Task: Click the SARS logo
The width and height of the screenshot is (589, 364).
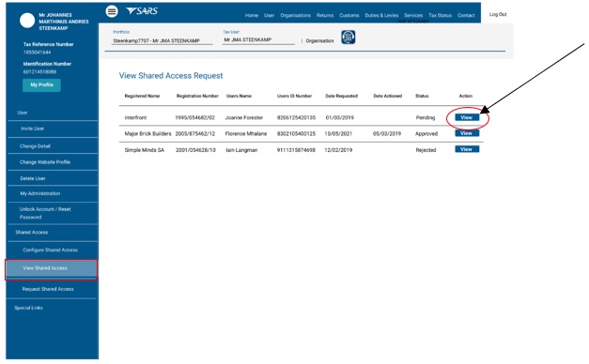Action: pos(142,11)
